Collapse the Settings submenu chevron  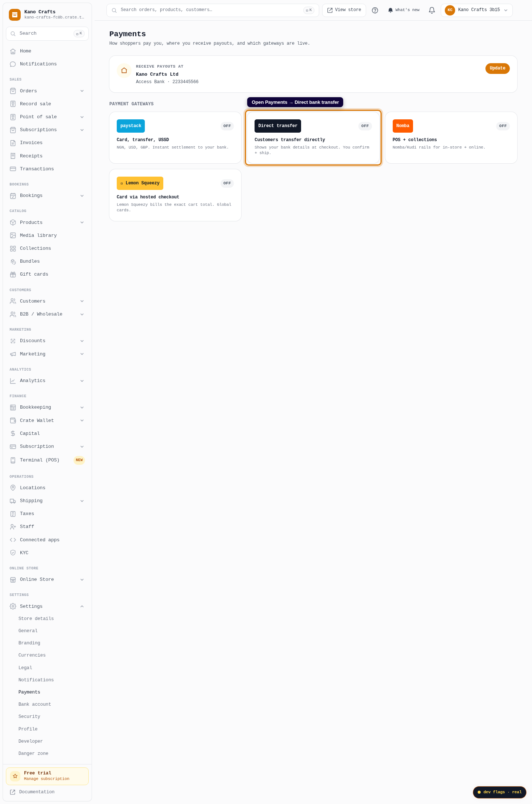coord(82,606)
